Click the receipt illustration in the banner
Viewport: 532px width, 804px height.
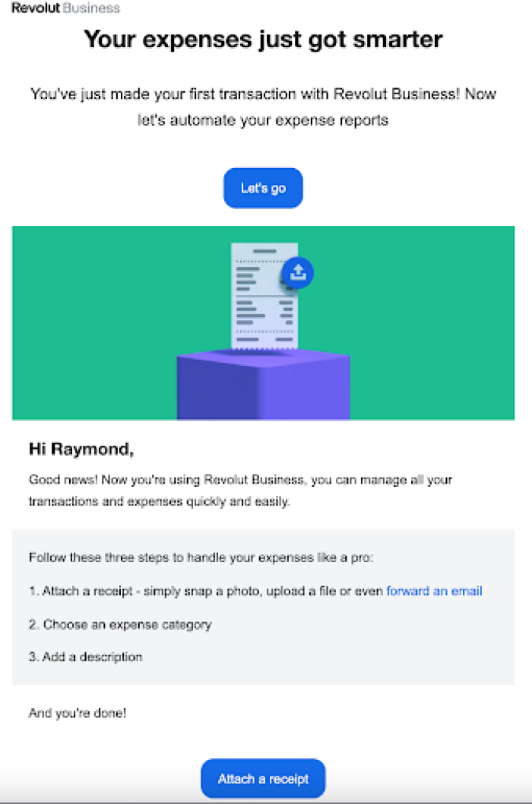click(264, 297)
